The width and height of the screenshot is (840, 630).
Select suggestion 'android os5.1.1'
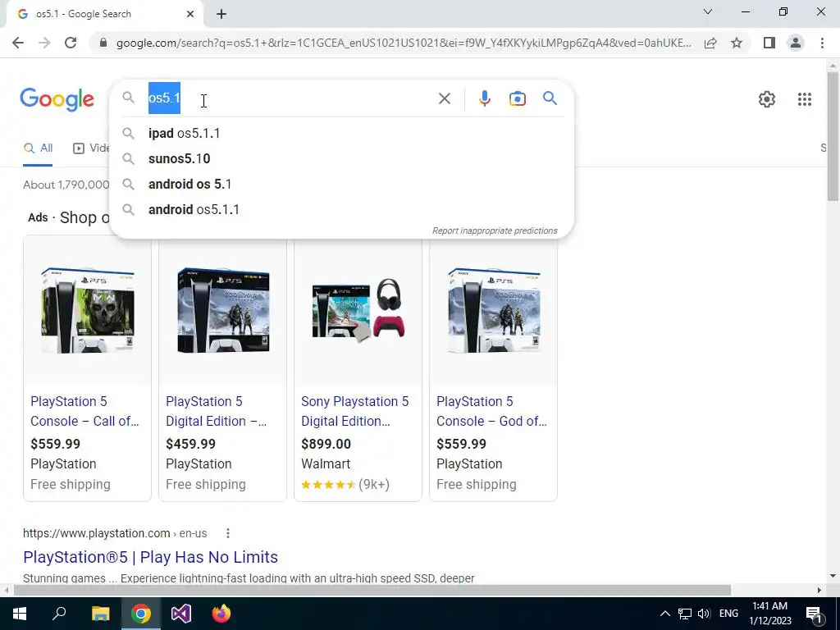click(341, 209)
